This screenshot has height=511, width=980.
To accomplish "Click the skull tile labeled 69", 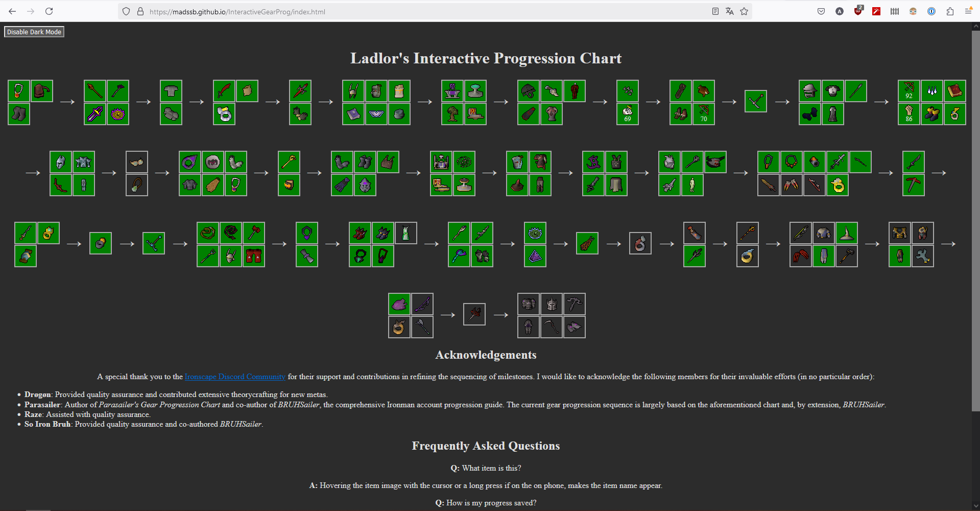I will click(x=628, y=114).
